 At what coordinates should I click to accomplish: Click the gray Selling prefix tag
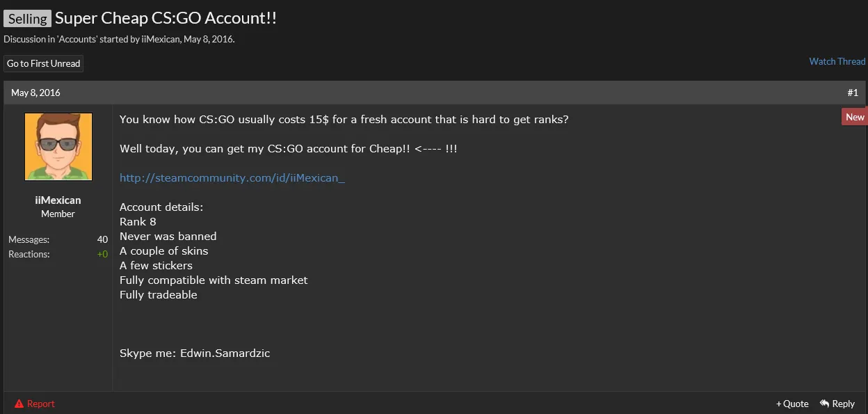point(27,19)
